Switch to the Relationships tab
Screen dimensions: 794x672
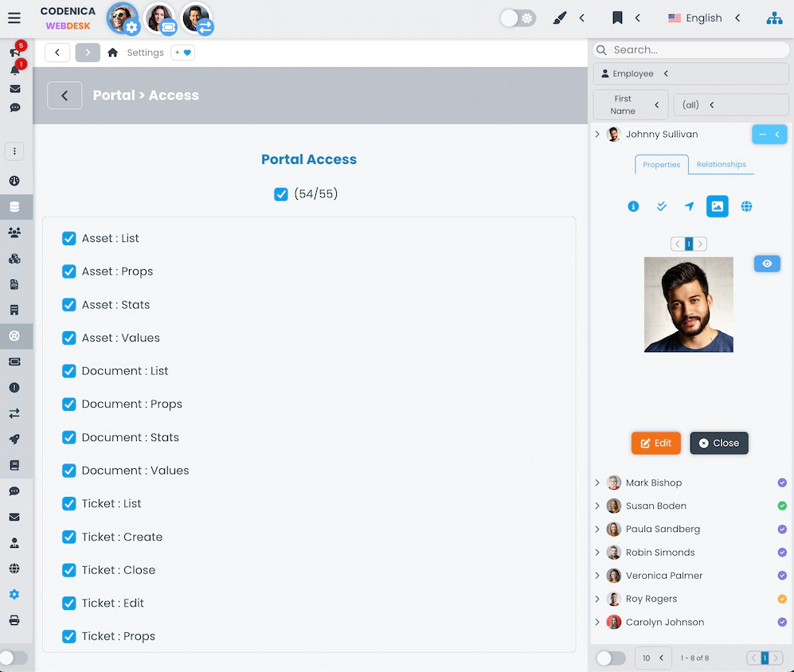click(721, 165)
